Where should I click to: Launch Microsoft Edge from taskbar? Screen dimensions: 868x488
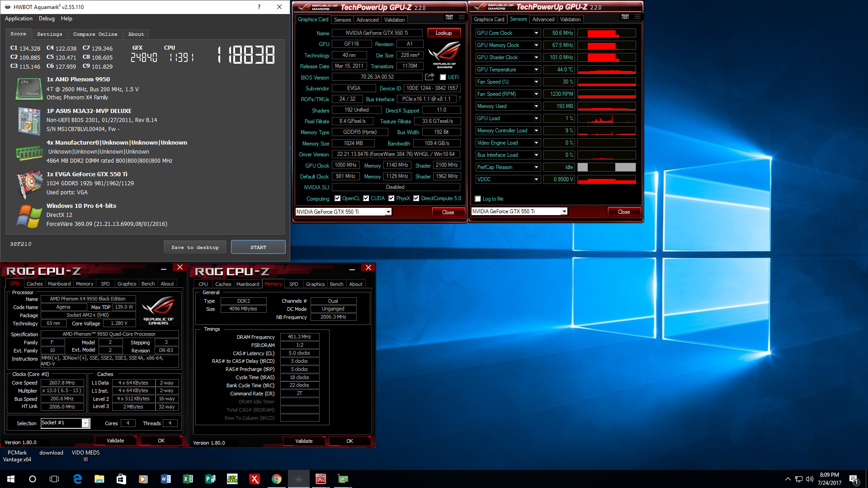pos(77,479)
